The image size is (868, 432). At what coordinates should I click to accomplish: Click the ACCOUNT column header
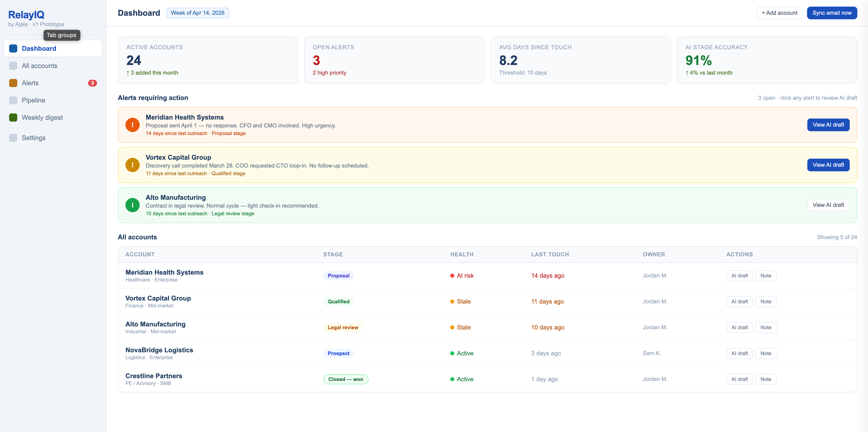[x=140, y=255]
